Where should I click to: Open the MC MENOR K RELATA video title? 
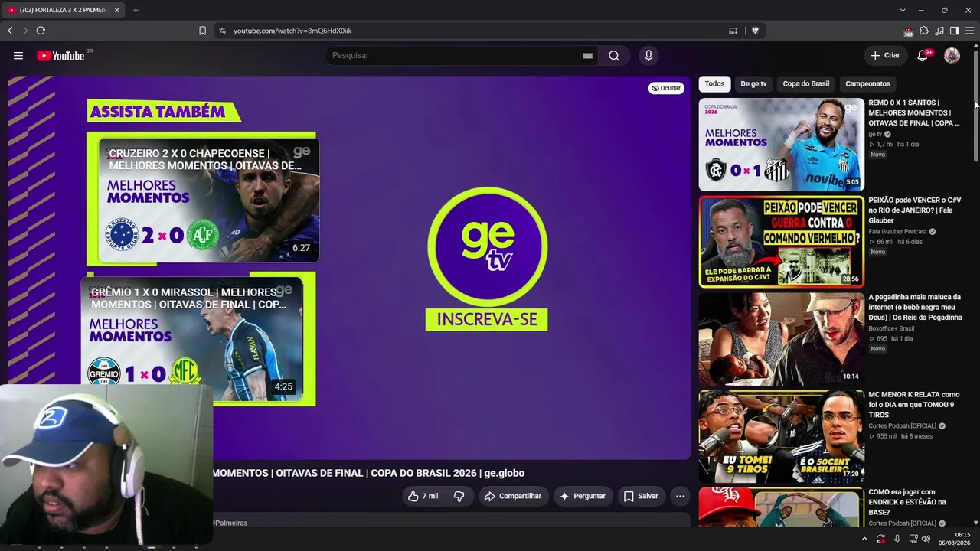point(913,404)
